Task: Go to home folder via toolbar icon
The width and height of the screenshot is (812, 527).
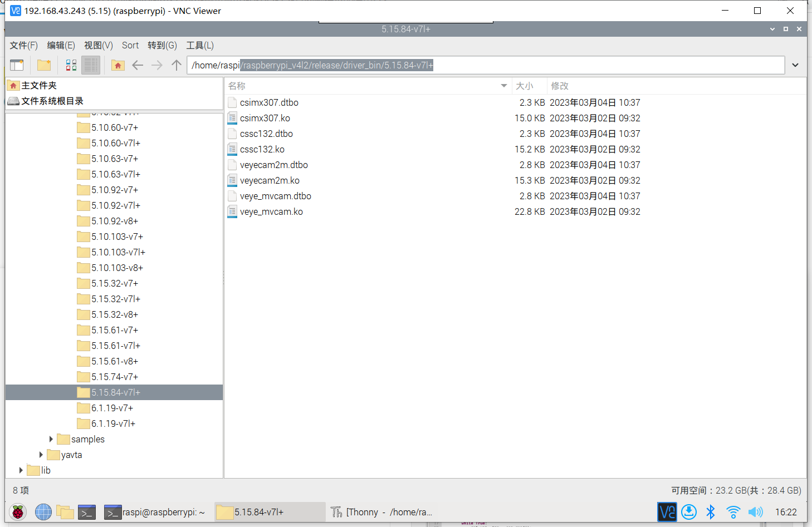Action: [118, 65]
